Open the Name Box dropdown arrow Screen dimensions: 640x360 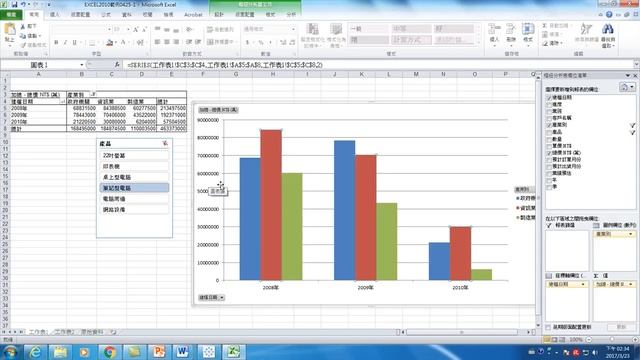(x=82, y=65)
